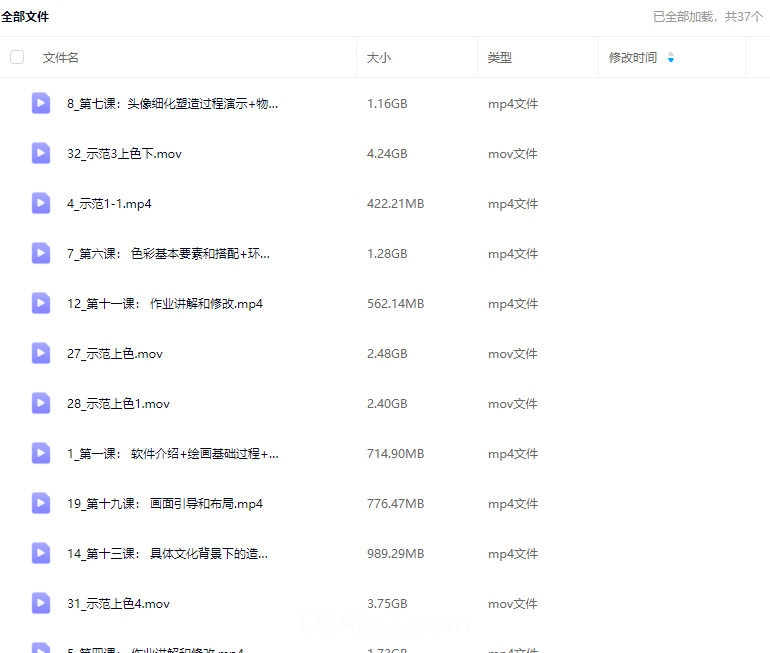This screenshot has width=770, height=653.
Task: Click the video icon beside 32_示范3上色下.mov
Action: (41, 153)
